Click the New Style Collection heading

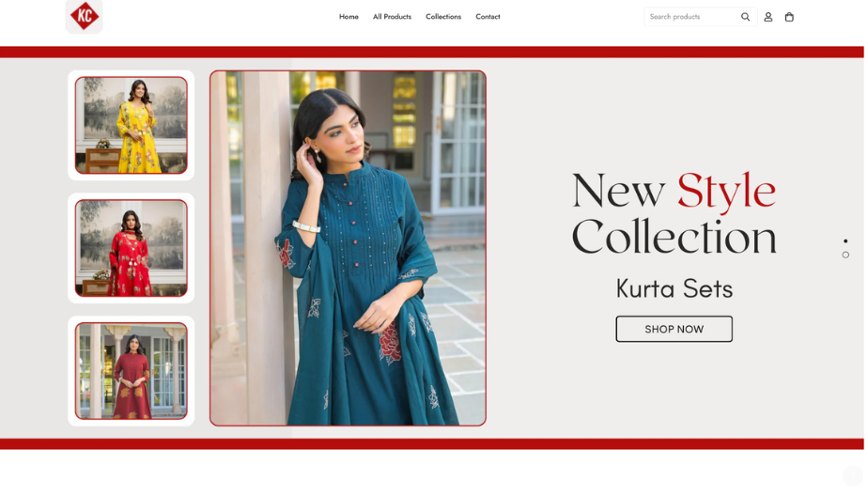pos(674,213)
